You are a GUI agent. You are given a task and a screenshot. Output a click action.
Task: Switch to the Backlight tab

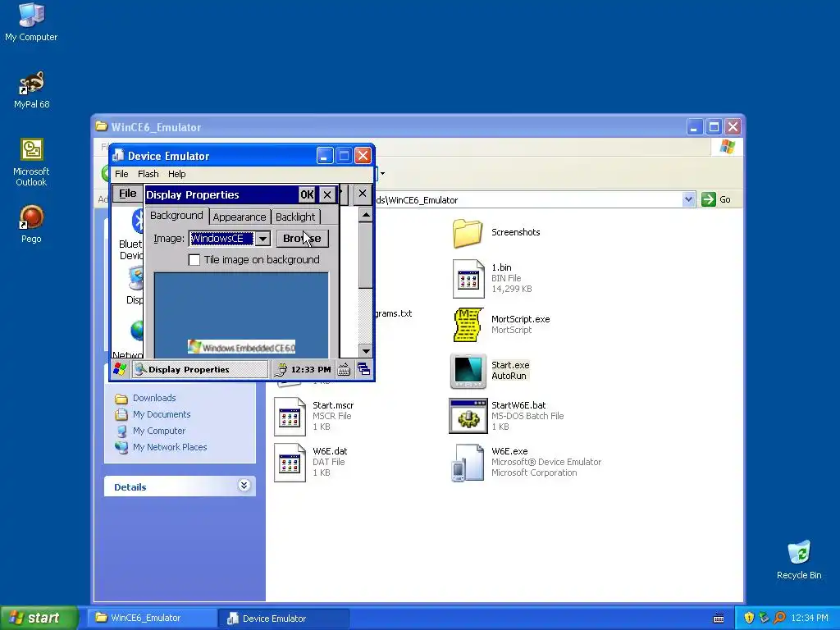[x=295, y=217]
